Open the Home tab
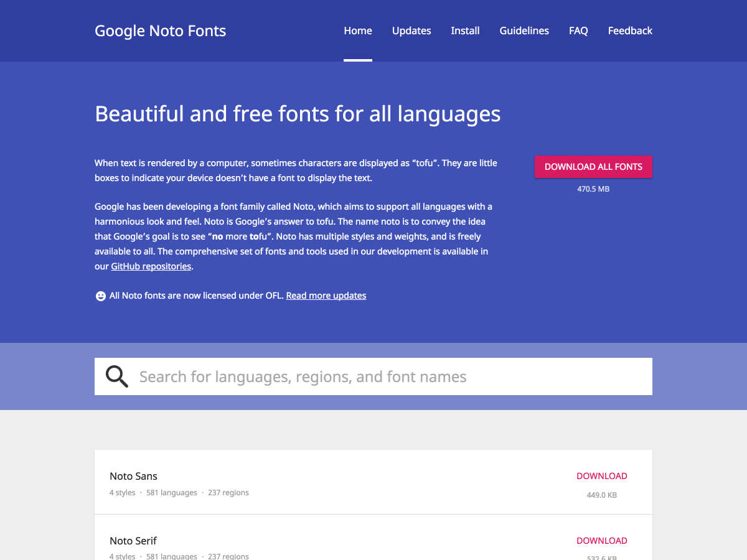Screen dimensions: 747x560 tap(358, 30)
